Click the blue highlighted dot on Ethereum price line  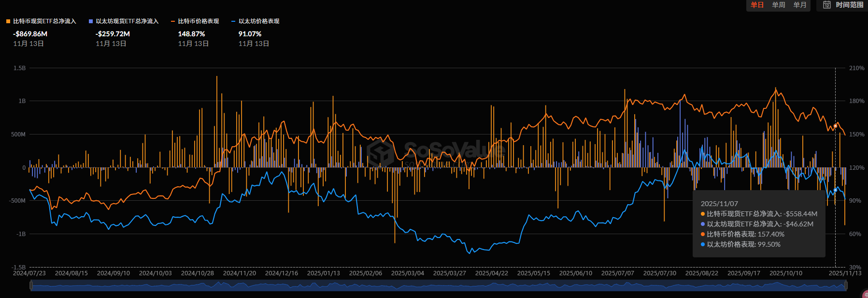click(835, 190)
